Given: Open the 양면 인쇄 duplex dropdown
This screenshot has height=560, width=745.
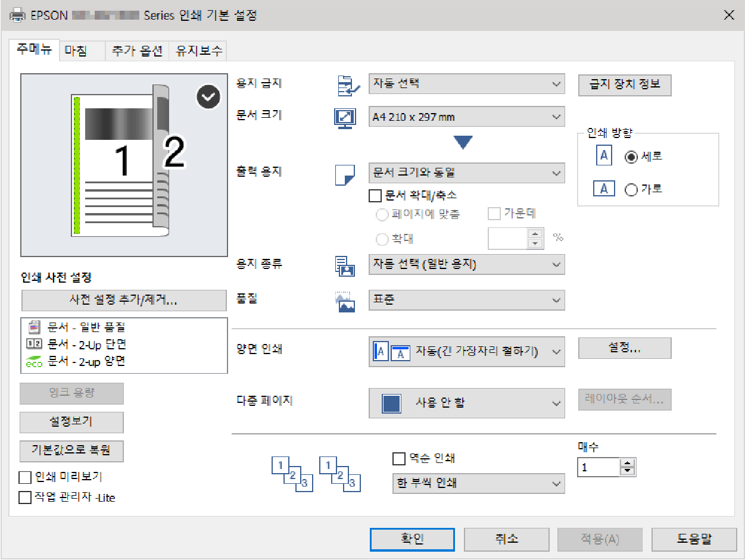Looking at the screenshot, I should tap(466, 352).
